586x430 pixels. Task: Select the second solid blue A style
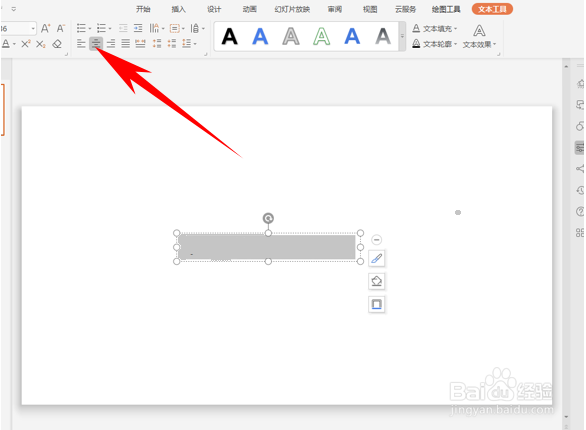tap(352, 37)
